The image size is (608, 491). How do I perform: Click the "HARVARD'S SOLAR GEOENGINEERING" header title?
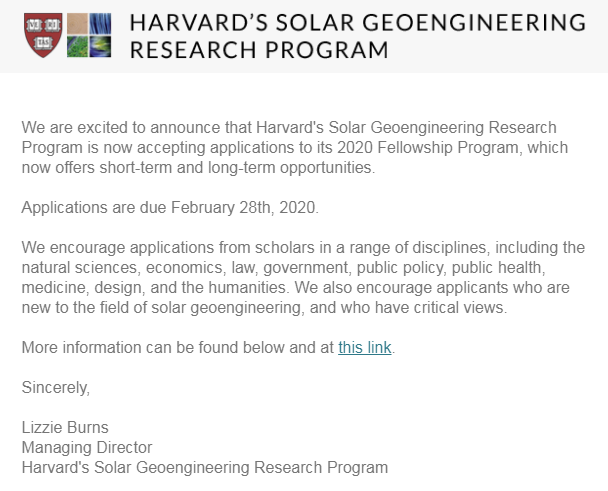pos(356,23)
